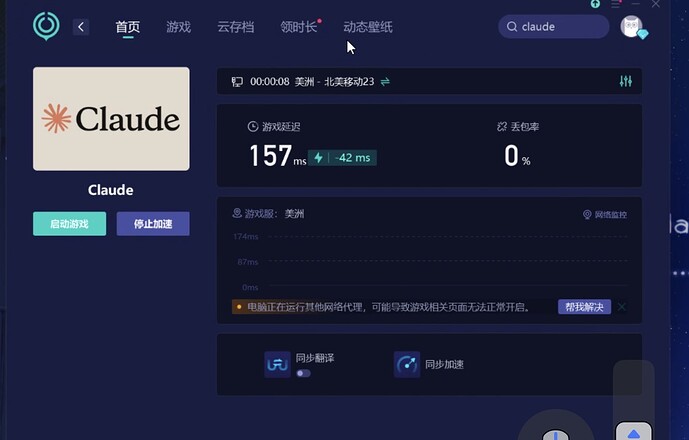This screenshot has width=689, height=440.
Task: Click the elapsed time 00:00:08
Action: point(270,82)
